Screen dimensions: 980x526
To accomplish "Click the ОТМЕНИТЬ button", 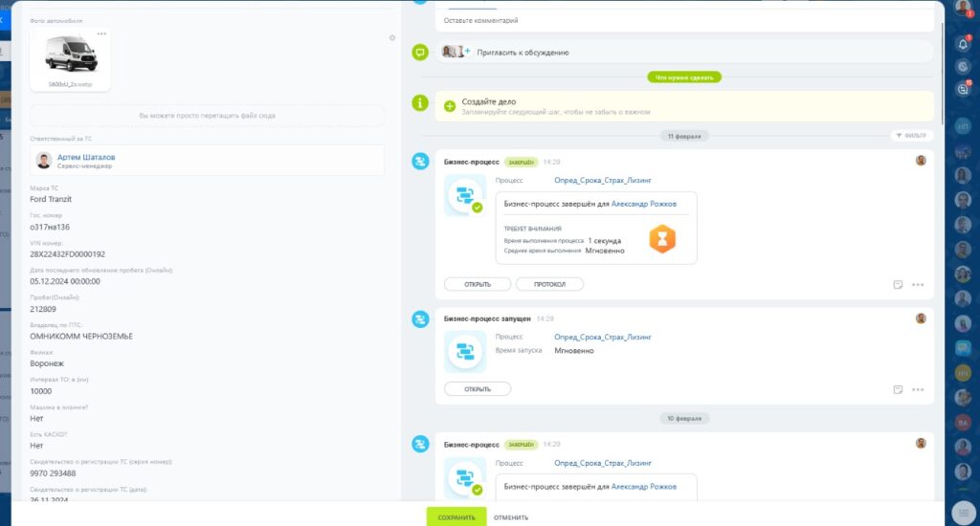I will (511, 517).
